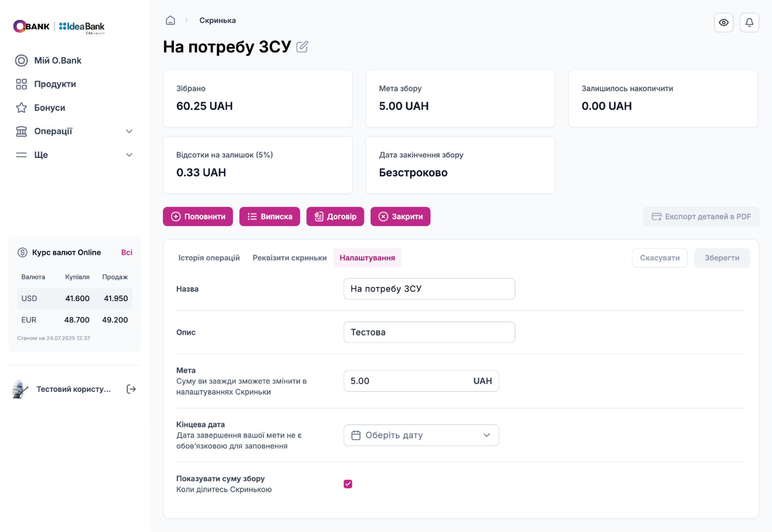Open Продукти via the grid icon

point(21,84)
